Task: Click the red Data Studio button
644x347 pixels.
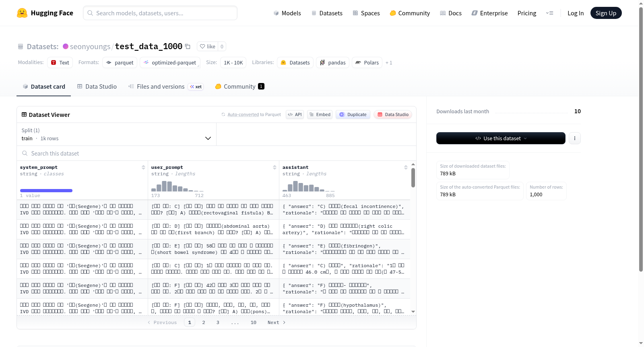Action: pos(393,114)
